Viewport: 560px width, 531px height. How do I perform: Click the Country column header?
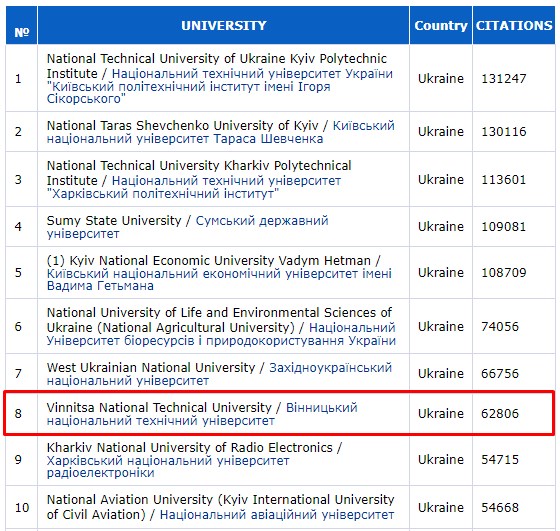click(x=441, y=25)
